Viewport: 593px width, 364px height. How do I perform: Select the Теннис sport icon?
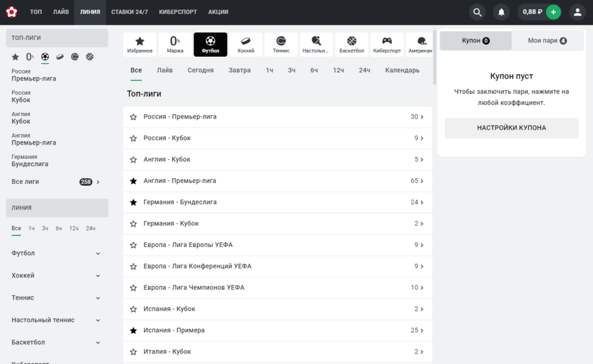(281, 45)
